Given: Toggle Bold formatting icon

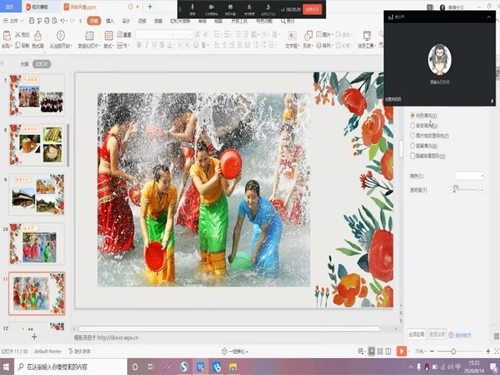Looking at the screenshot, I should (139, 45).
